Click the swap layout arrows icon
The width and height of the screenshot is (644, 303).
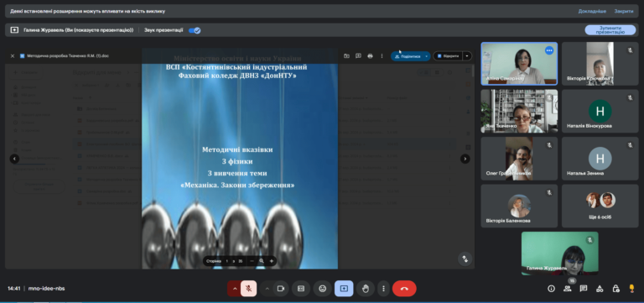tap(465, 259)
